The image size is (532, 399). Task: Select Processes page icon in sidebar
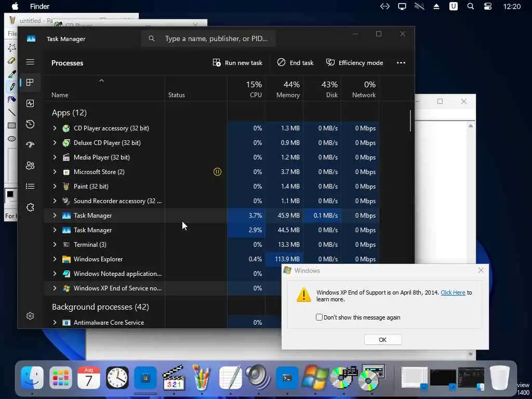[30, 83]
